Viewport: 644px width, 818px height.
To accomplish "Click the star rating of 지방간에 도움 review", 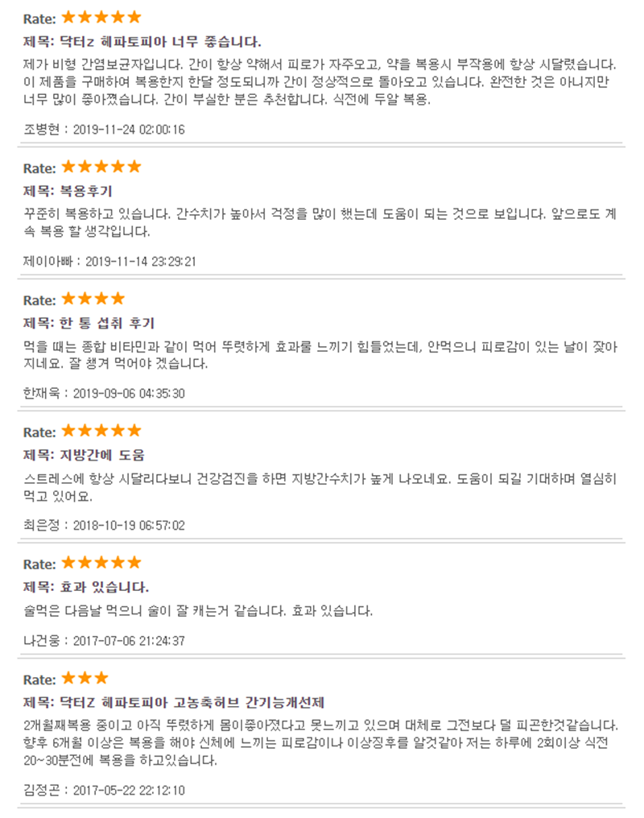I will 101,431.
